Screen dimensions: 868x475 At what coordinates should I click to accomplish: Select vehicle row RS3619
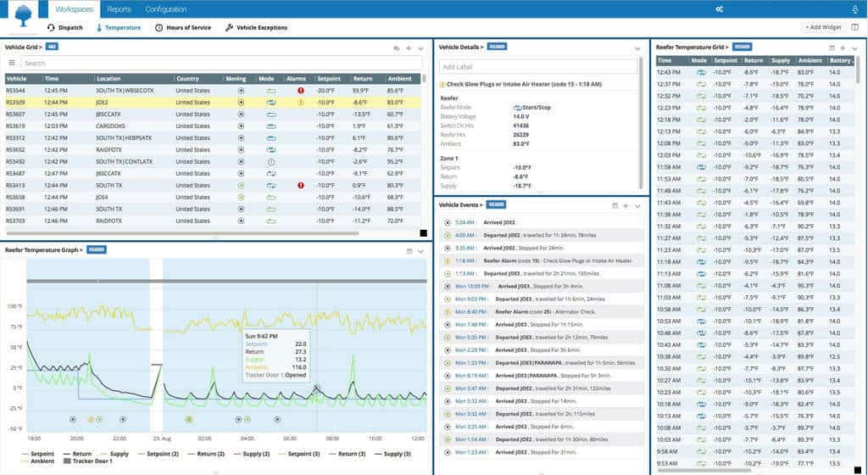(213, 126)
